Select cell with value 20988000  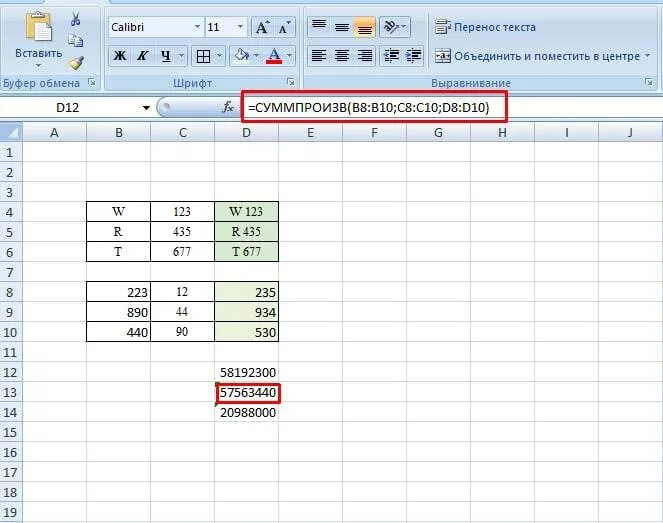pyautogui.click(x=247, y=413)
